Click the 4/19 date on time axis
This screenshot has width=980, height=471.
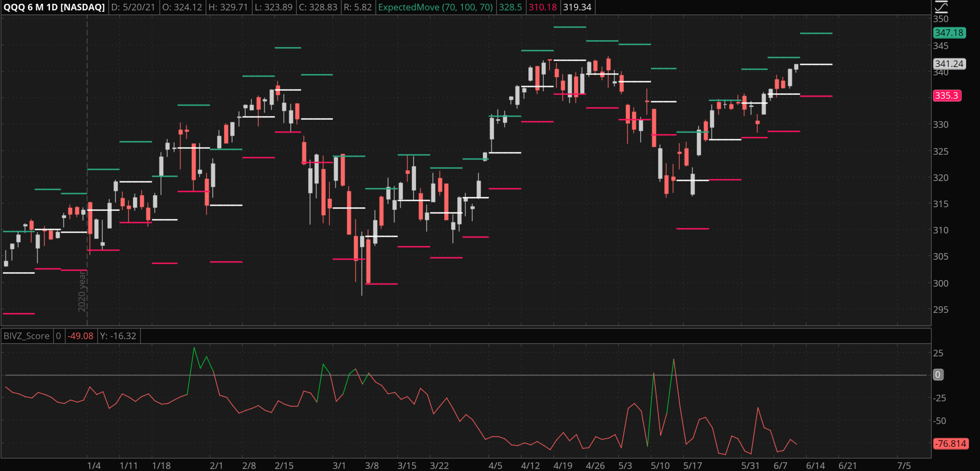563,466
